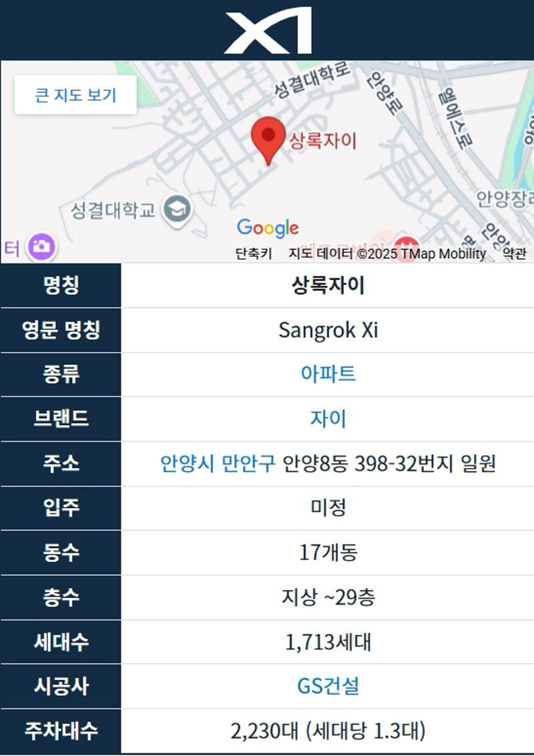The width and height of the screenshot is (534, 756).
Task: Open the 단축키 map shortcuts
Action: (254, 254)
